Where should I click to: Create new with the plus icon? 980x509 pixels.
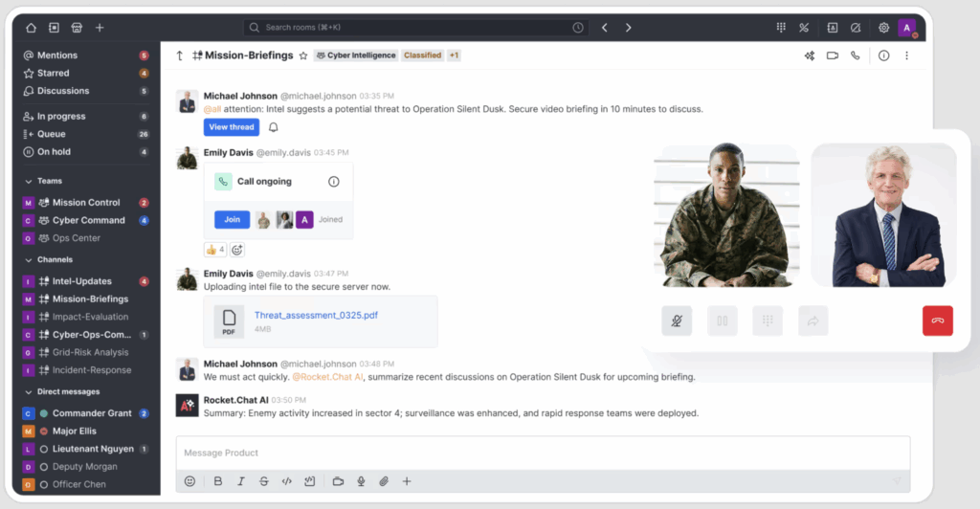tap(100, 28)
